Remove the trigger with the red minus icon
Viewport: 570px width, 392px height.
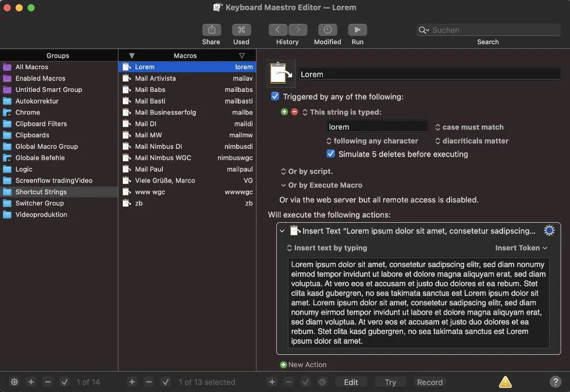pyautogui.click(x=294, y=112)
